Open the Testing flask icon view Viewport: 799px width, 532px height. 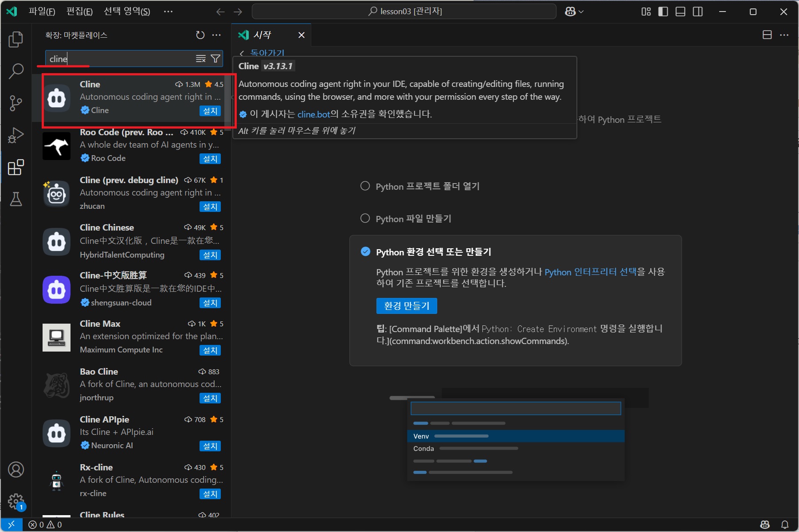click(x=16, y=199)
